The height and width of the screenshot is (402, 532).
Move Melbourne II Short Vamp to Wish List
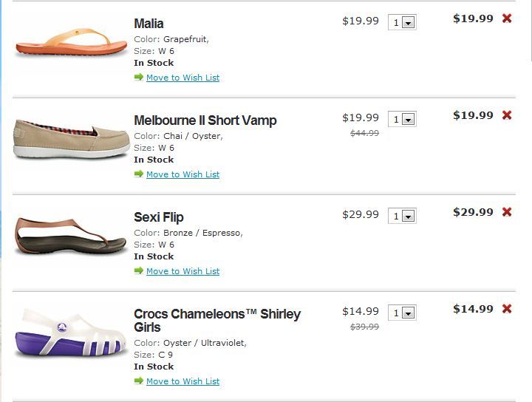[x=183, y=174]
